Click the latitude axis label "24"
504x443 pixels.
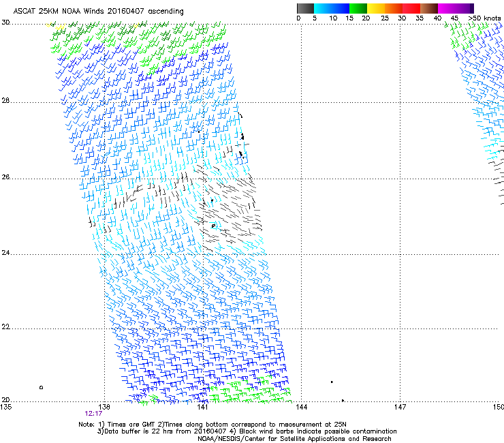click(5, 253)
